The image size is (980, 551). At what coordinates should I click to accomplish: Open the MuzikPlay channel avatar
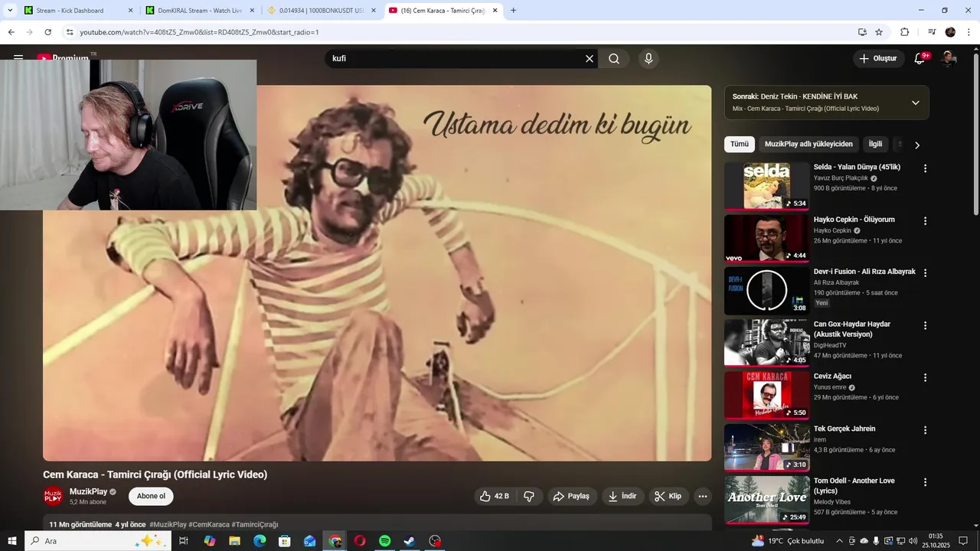click(53, 496)
